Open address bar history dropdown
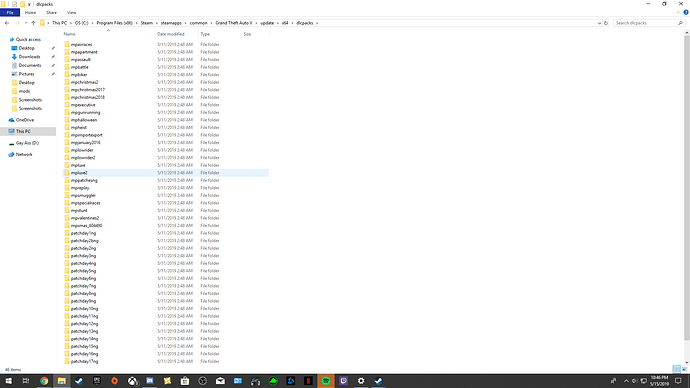The width and height of the screenshot is (690, 388). coord(599,23)
